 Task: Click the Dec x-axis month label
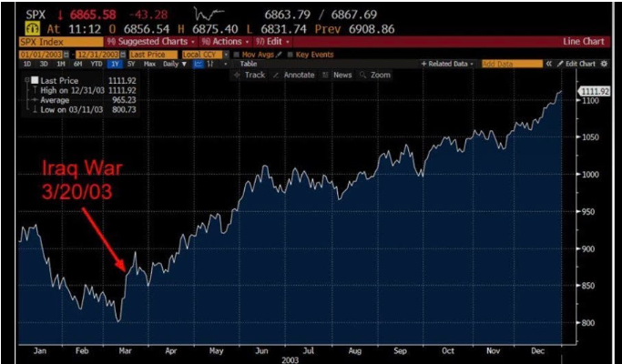click(x=538, y=351)
